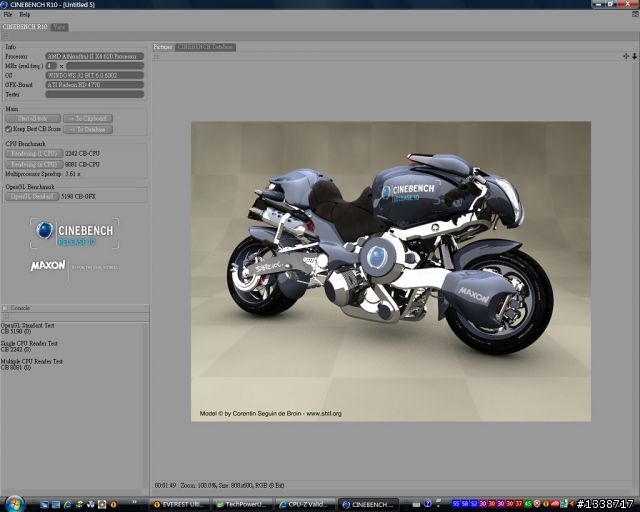
Task: Switch to the CINEBENCH Database tab
Action: tap(206, 47)
